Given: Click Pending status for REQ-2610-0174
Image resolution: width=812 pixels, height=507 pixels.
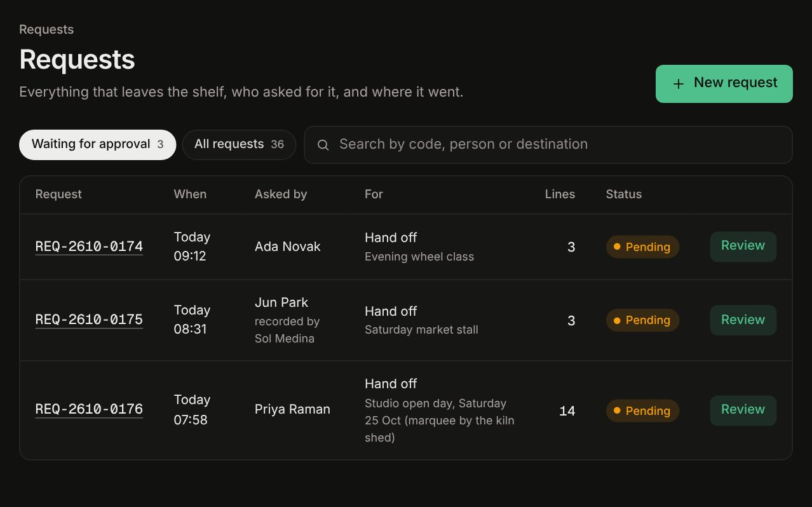Looking at the screenshot, I should (642, 247).
